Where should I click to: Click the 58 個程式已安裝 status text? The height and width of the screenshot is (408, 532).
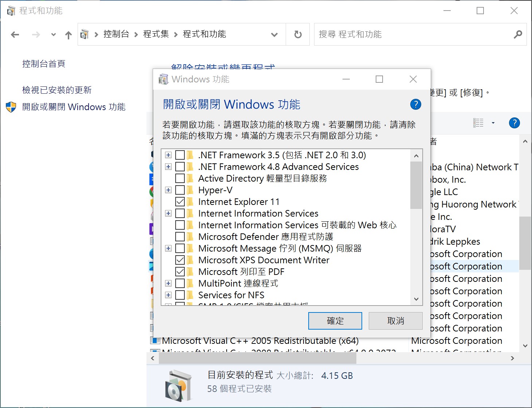tap(239, 389)
